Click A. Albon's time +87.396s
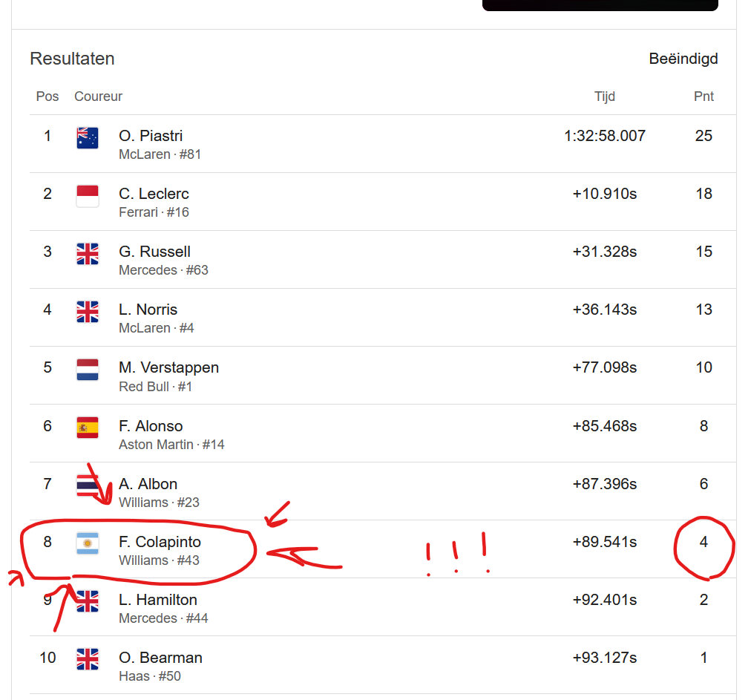The height and width of the screenshot is (700, 751). click(x=605, y=484)
